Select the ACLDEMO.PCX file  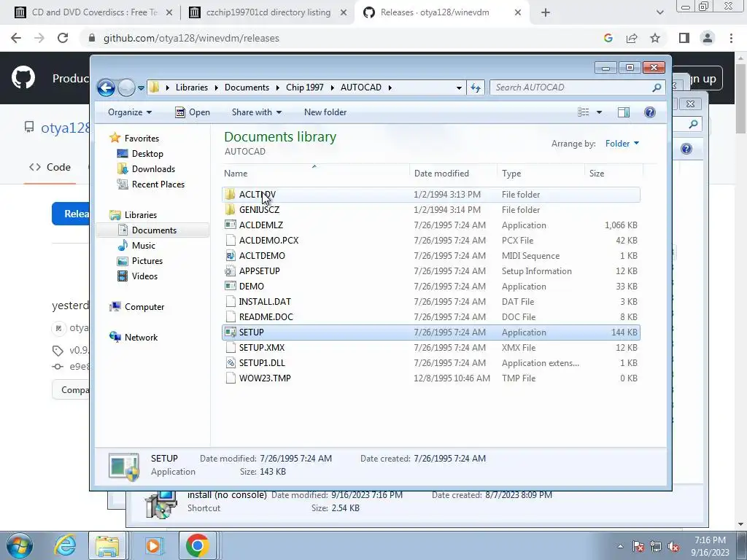pyautogui.click(x=430, y=240)
